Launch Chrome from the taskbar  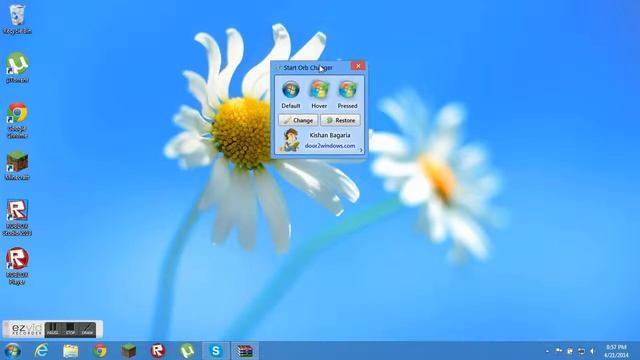(100, 351)
